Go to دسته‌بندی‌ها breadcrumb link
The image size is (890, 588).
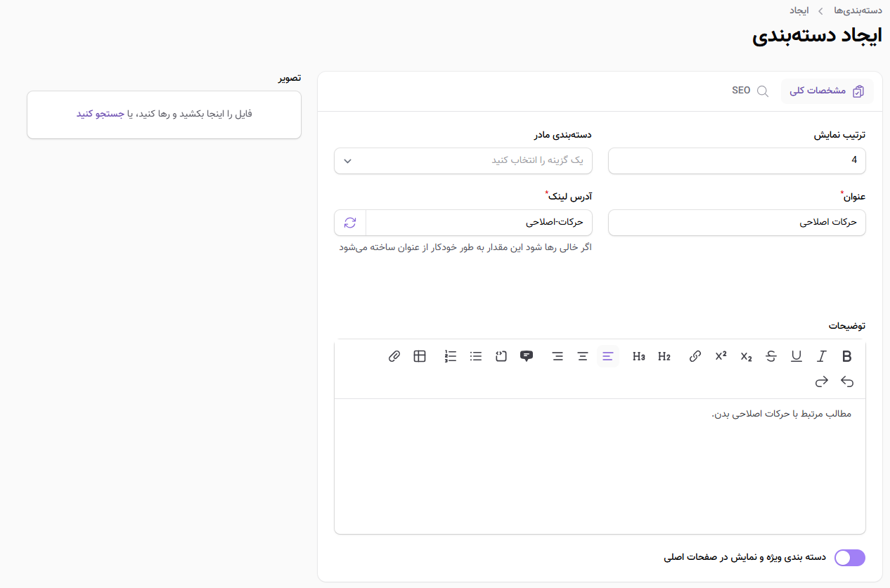pos(858,11)
